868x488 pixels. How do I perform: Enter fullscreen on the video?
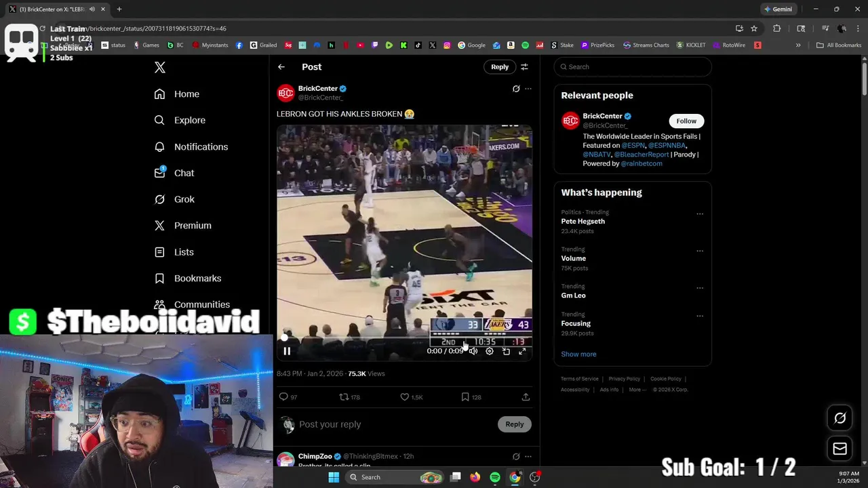pyautogui.click(x=522, y=351)
